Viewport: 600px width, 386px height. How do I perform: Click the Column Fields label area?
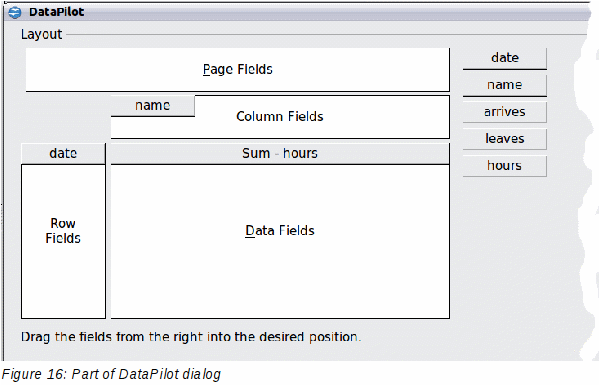pos(280,116)
